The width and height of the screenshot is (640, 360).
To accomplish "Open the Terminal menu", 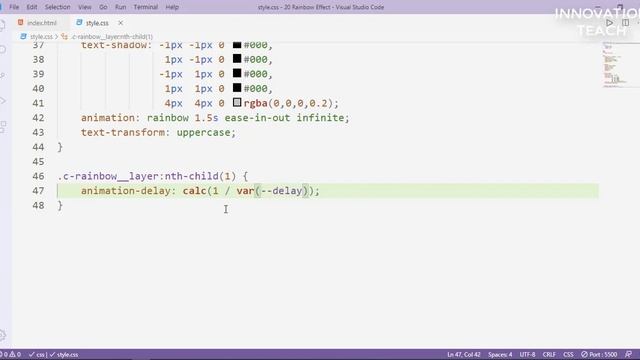I will click(146, 7).
